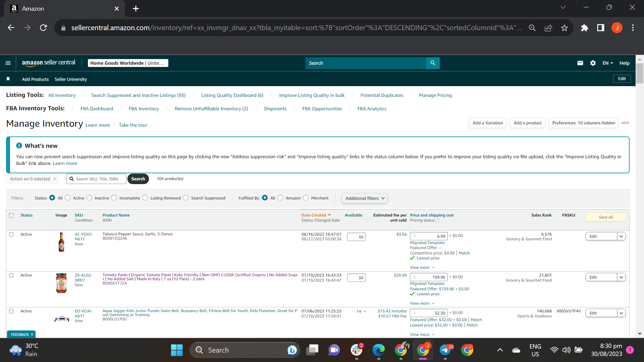Check the Tabasco Pepper Sauce row checkbox

11,234
